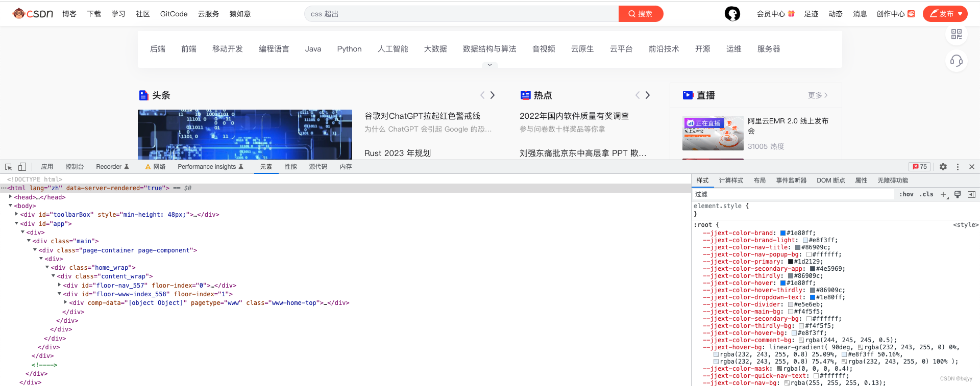Close the DevTools panel
This screenshot has height=386, width=980.
click(x=972, y=167)
